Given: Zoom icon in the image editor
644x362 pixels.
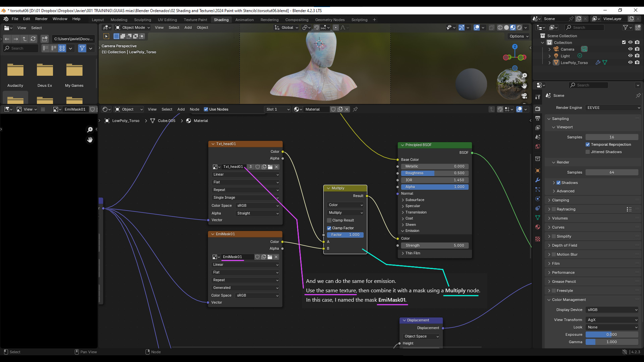Looking at the screenshot, I should (90, 130).
